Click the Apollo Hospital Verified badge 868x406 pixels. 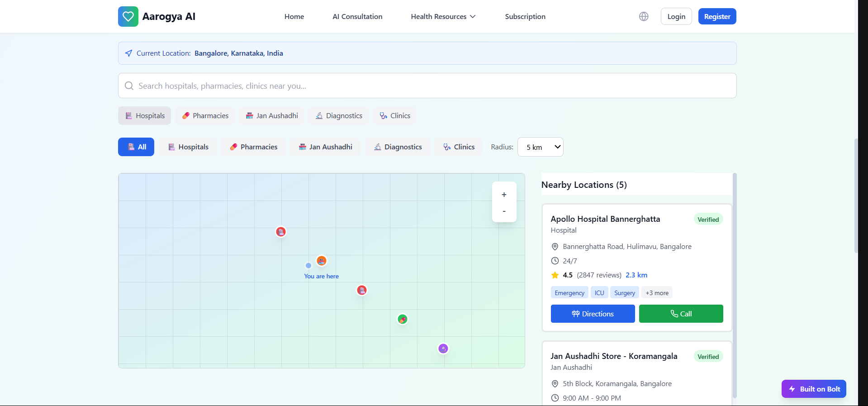[708, 220]
